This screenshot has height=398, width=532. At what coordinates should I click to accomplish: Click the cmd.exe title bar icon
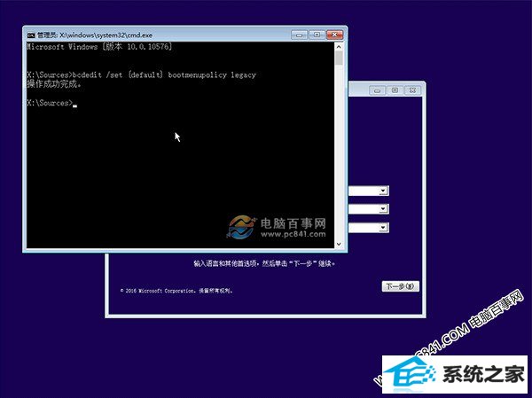pos(31,35)
